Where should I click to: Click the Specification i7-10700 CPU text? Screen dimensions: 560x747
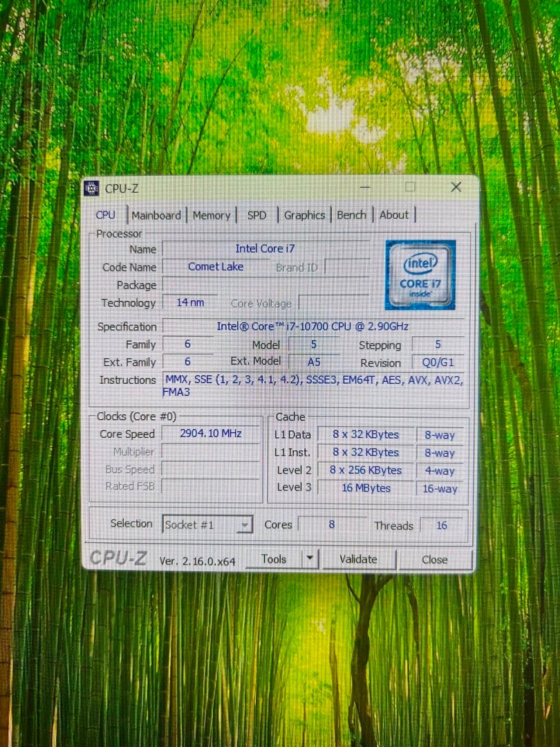(313, 326)
